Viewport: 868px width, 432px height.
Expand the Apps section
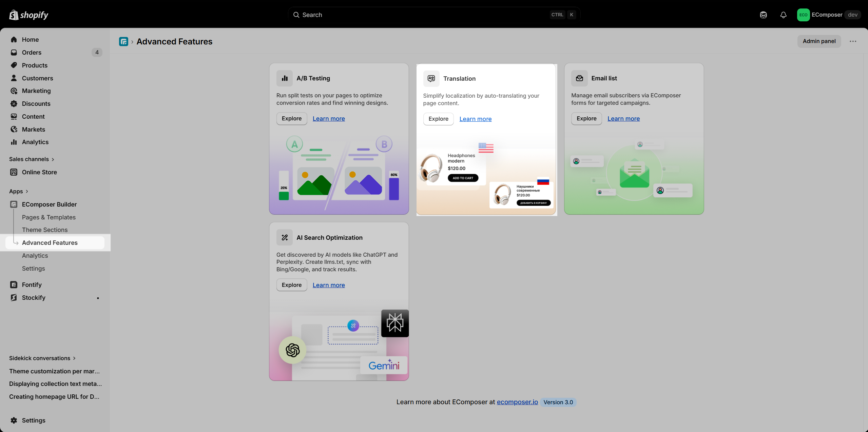[19, 191]
